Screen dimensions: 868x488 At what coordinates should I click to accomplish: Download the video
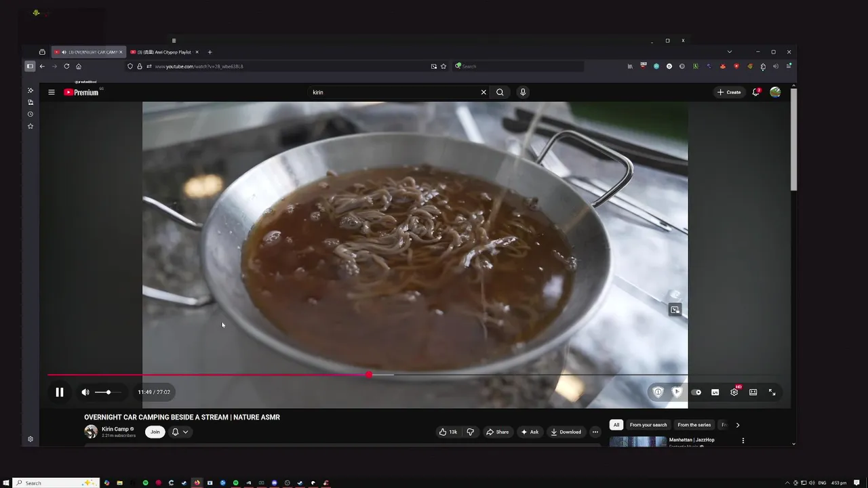(566, 432)
